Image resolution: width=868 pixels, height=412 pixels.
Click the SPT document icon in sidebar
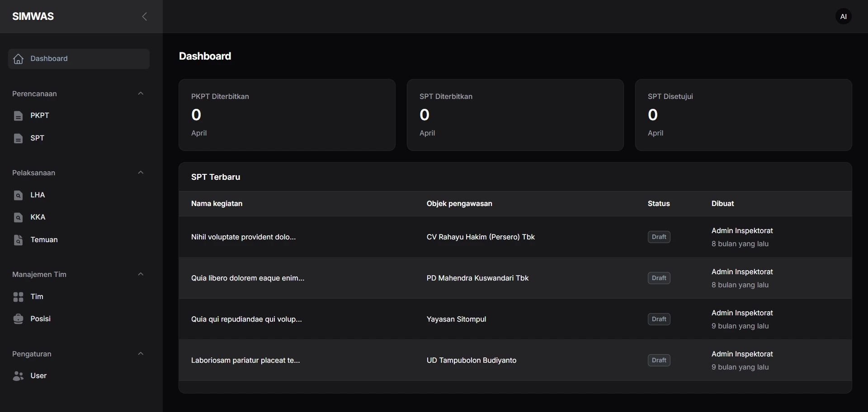(x=18, y=138)
